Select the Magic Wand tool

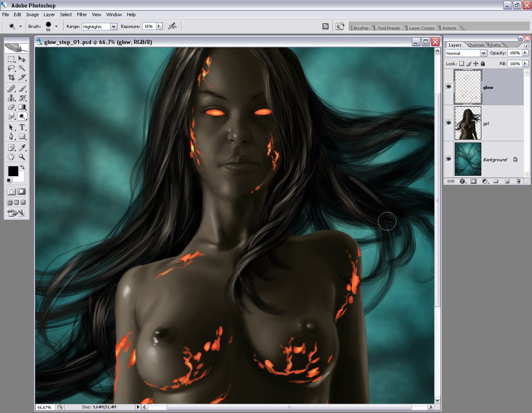click(x=22, y=68)
